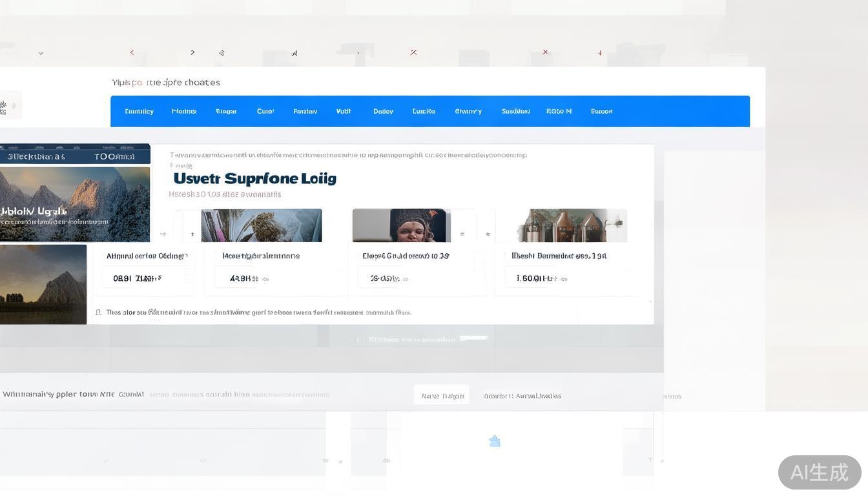Click the dark "TOO" header tab at left
Viewport: 868px width, 496px height.
pyautogui.click(x=114, y=156)
